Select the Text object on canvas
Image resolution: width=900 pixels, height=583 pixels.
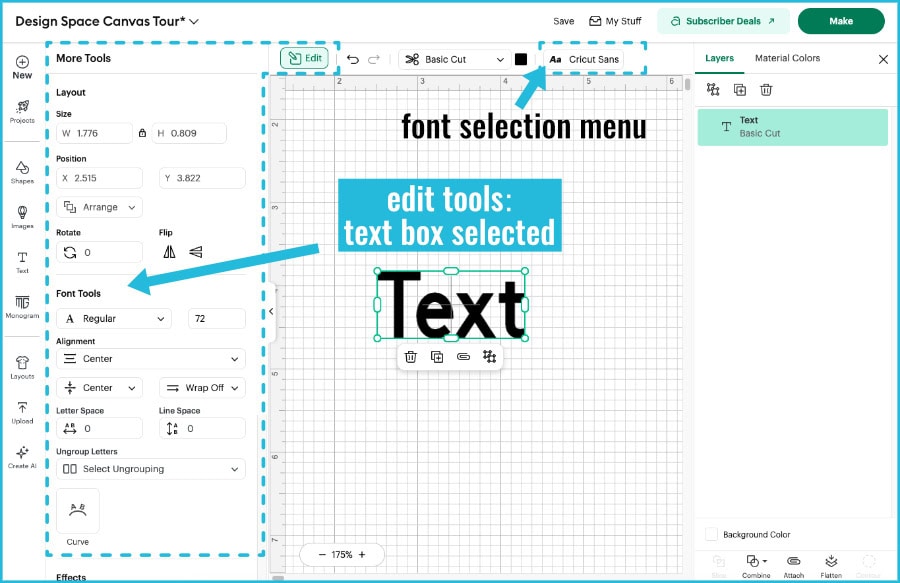(451, 305)
